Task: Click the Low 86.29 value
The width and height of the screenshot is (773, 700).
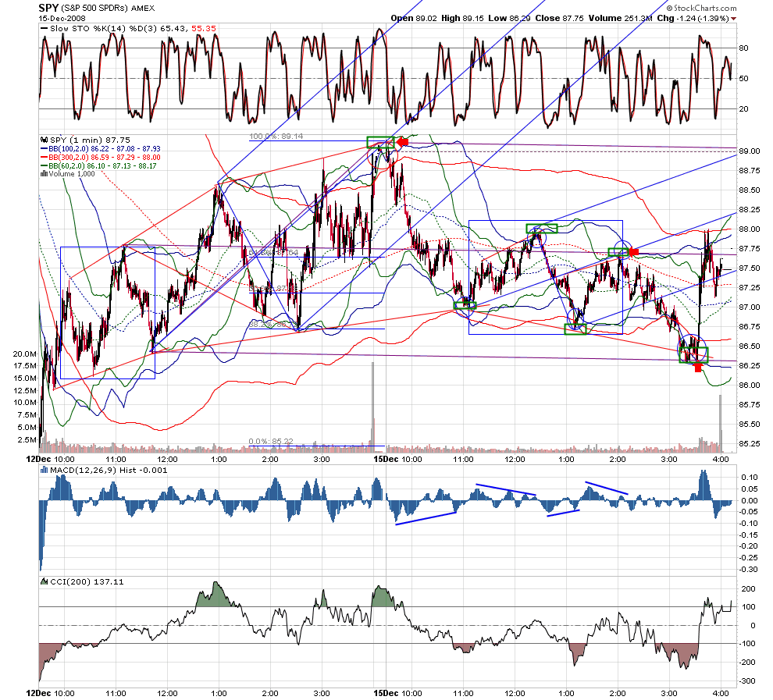Action: 509,18
